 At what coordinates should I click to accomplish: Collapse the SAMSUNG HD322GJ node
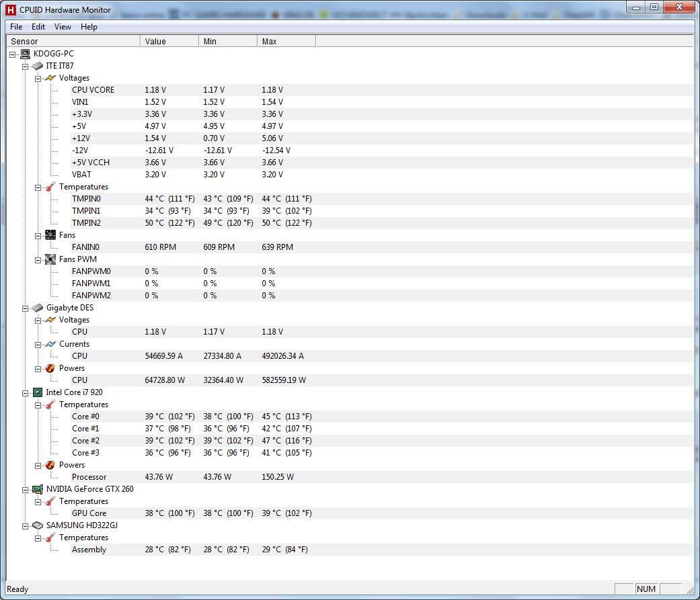(x=26, y=526)
